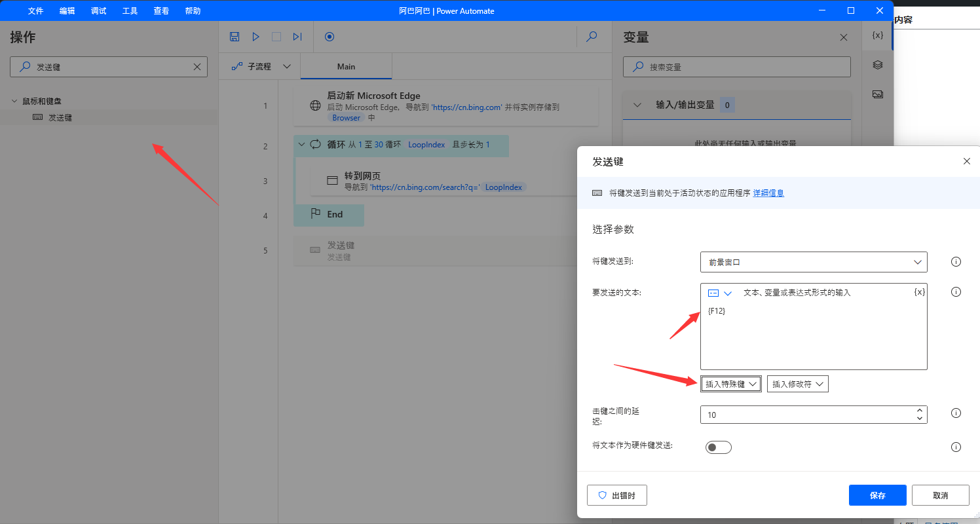Open the Images side pane icon
The image size is (980, 524).
pyautogui.click(x=878, y=94)
